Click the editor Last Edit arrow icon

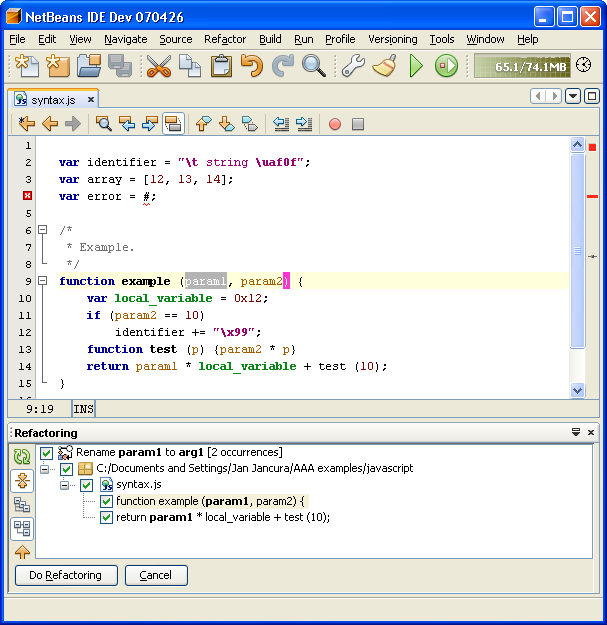coord(27,124)
